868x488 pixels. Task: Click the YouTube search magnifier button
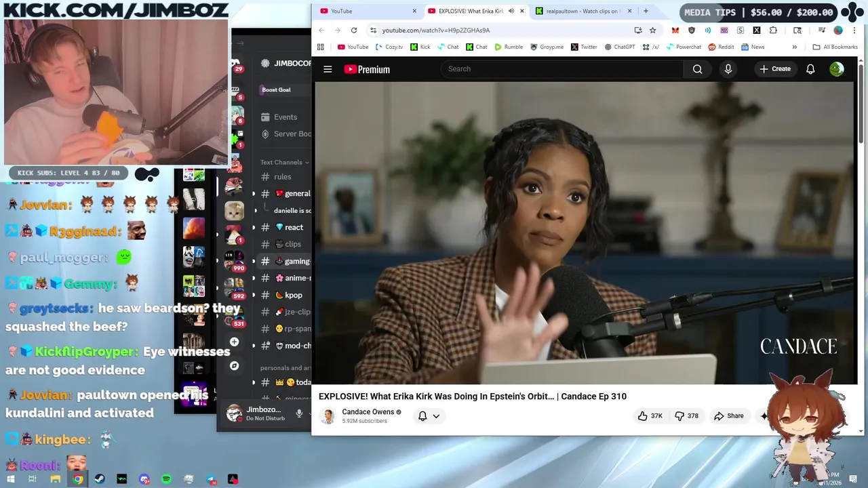tap(697, 69)
